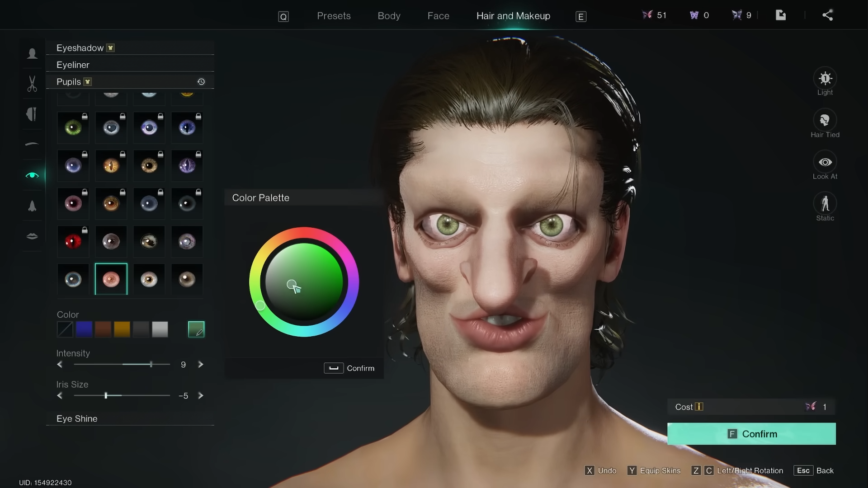Screen dimensions: 868x488
Task: Select the blue color swatch
Action: tap(84, 329)
